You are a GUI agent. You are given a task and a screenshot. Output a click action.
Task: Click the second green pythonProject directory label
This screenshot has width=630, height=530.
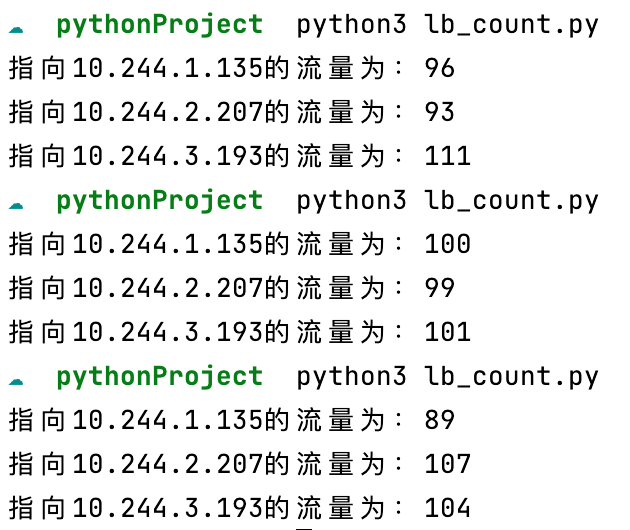coord(160,201)
